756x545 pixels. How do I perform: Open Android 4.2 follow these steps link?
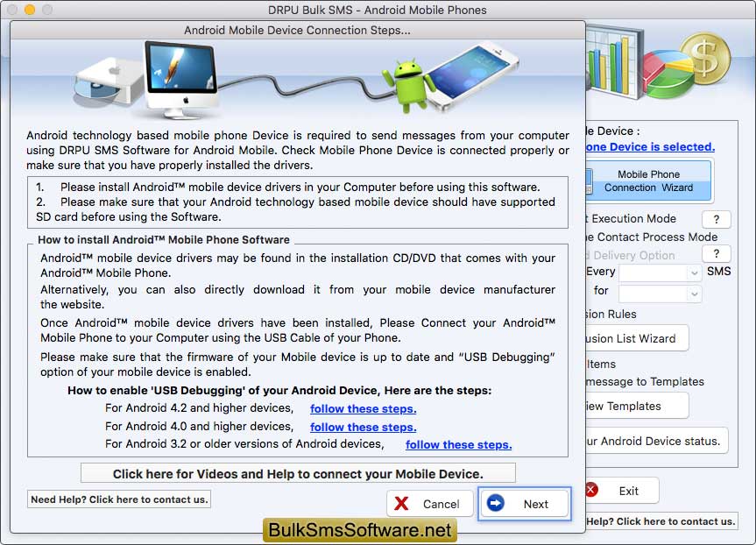(363, 409)
